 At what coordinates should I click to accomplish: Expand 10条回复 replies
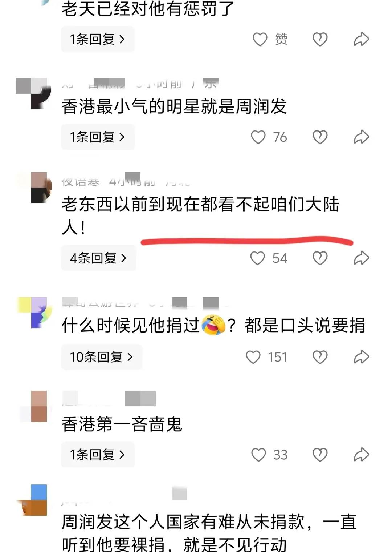click(x=102, y=357)
